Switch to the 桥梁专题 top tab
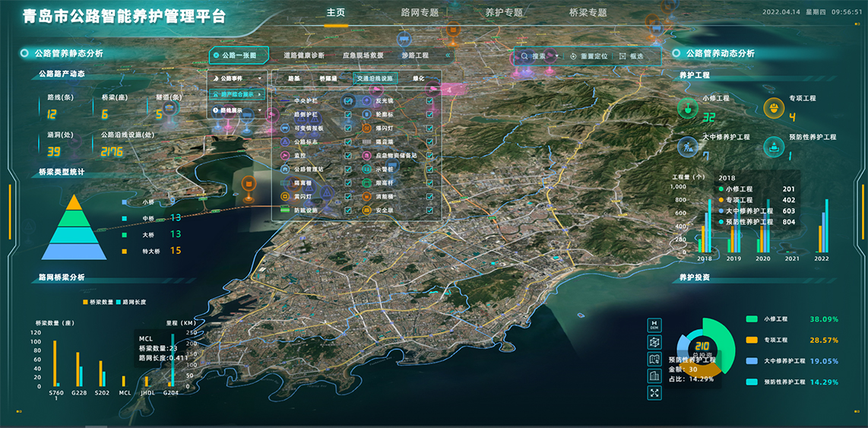Image resolution: width=868 pixels, height=428 pixels. 588,13
